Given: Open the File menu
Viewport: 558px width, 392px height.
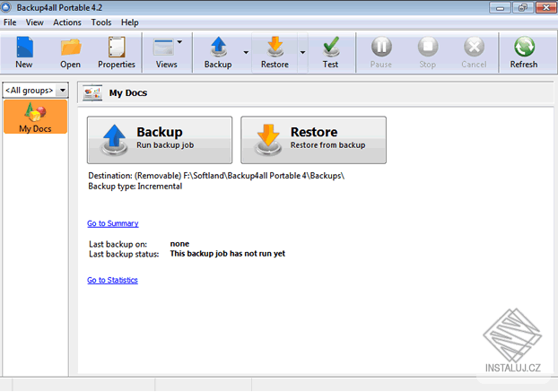Looking at the screenshot, I should pos(10,22).
